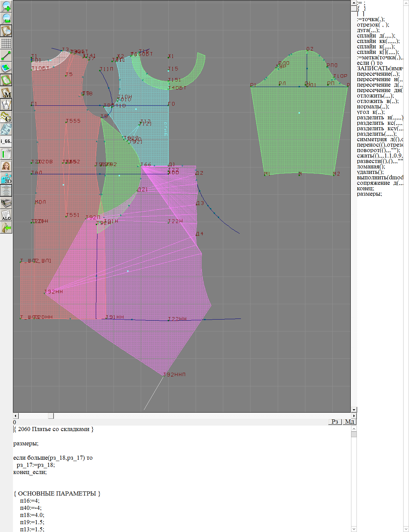The height and width of the screenshot is (532, 409).
Task: Select the line segment with endpoints tool
Action: click(x=6, y=56)
